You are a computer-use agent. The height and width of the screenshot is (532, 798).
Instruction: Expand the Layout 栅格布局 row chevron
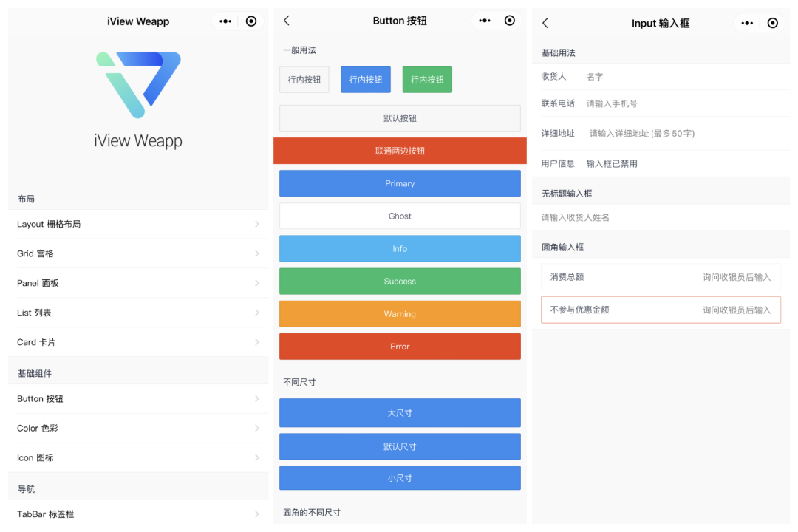[x=257, y=224]
